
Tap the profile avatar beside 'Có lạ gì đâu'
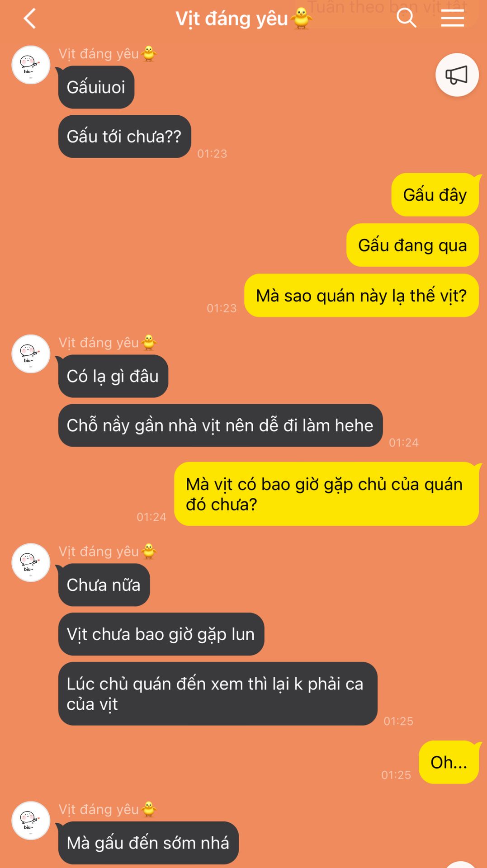pyautogui.click(x=31, y=354)
